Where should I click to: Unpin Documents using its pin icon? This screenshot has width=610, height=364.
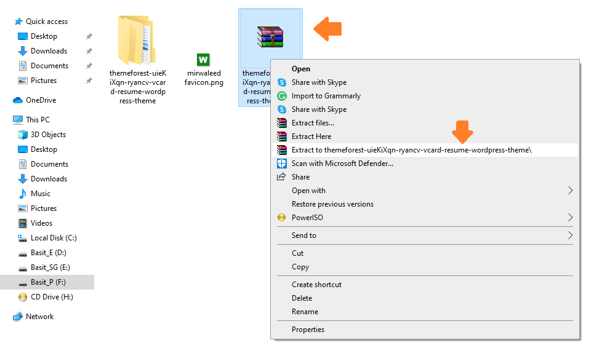(89, 66)
